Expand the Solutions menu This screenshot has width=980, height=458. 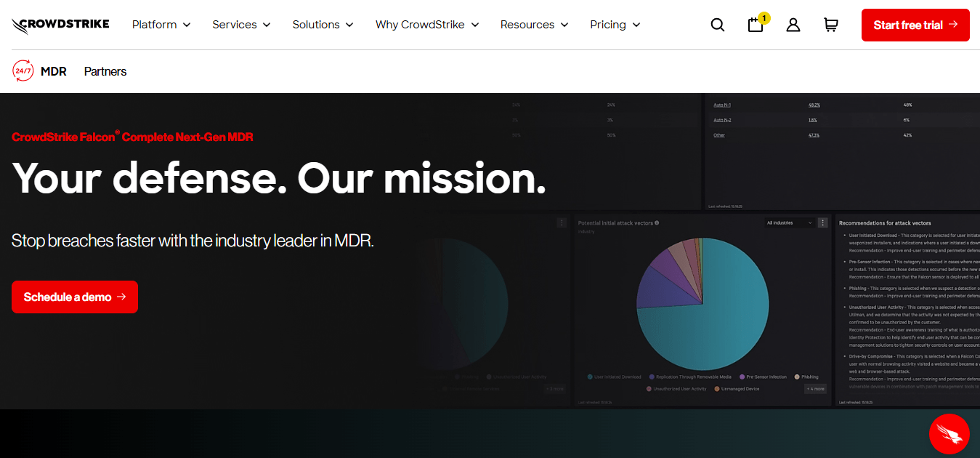pos(323,25)
